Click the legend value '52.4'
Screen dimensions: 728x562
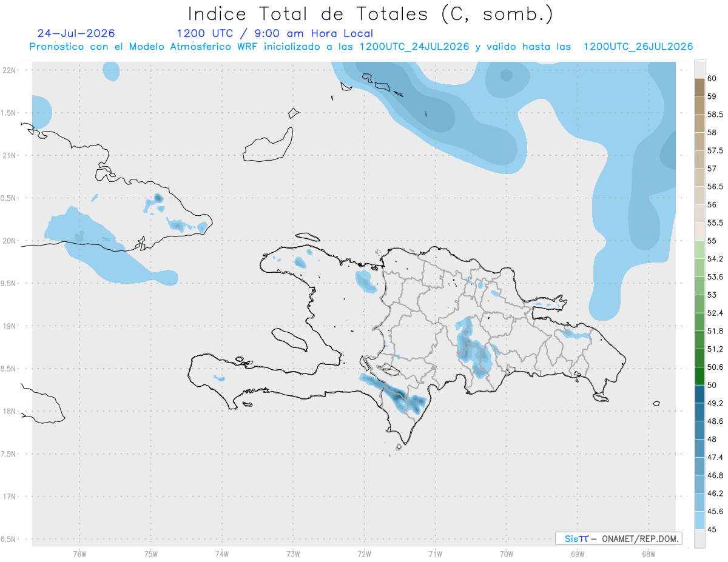[x=715, y=313]
